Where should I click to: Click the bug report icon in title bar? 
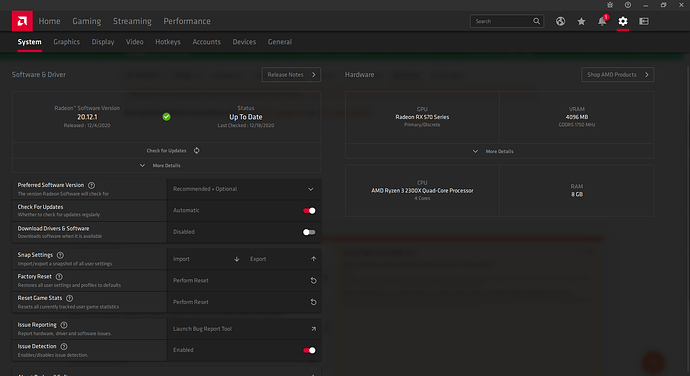click(610, 5)
